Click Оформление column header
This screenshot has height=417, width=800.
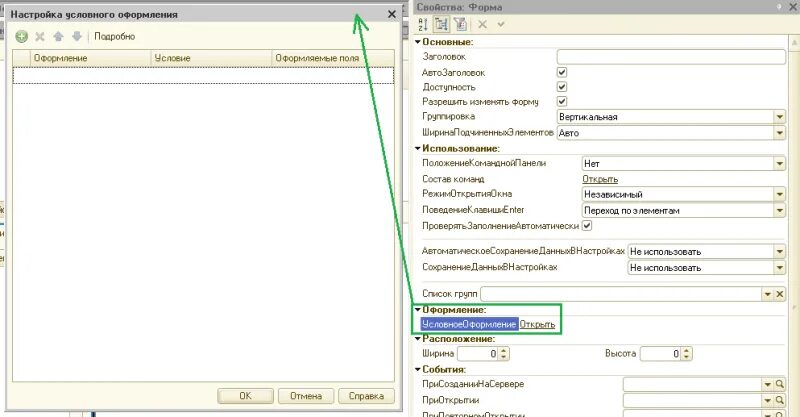click(x=91, y=58)
